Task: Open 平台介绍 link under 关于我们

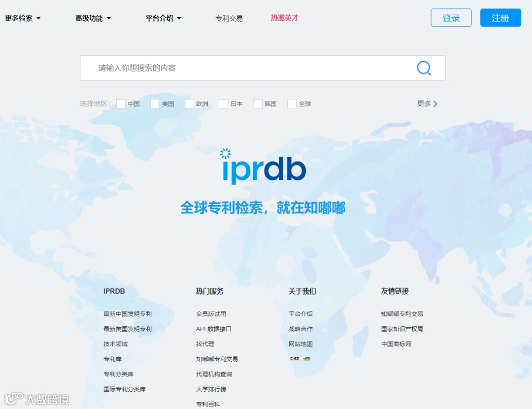Action: [x=300, y=313]
